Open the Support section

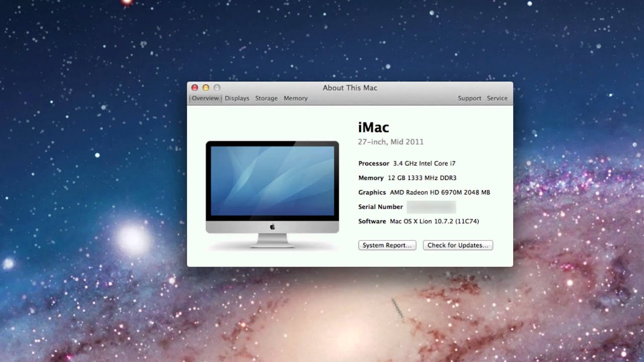pyautogui.click(x=469, y=99)
